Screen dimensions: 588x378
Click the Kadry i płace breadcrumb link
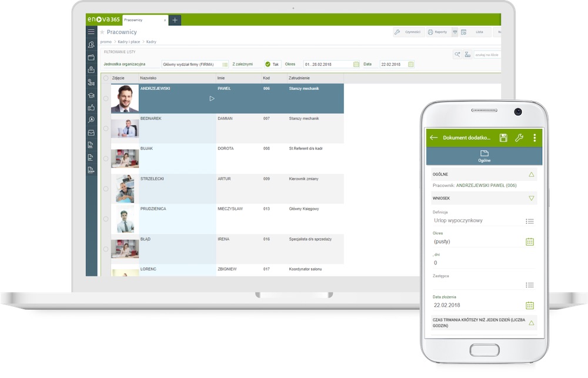pyautogui.click(x=129, y=42)
